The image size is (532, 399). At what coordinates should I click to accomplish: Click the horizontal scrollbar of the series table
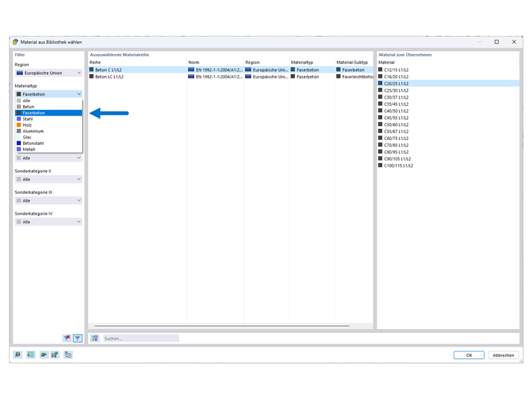tap(222, 325)
